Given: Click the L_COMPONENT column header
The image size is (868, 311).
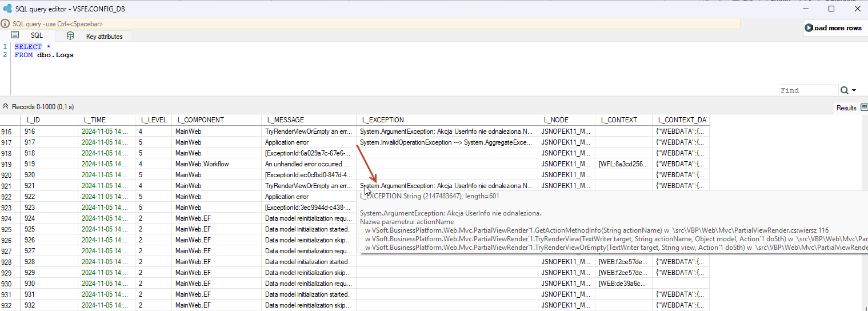Looking at the screenshot, I should point(217,120).
